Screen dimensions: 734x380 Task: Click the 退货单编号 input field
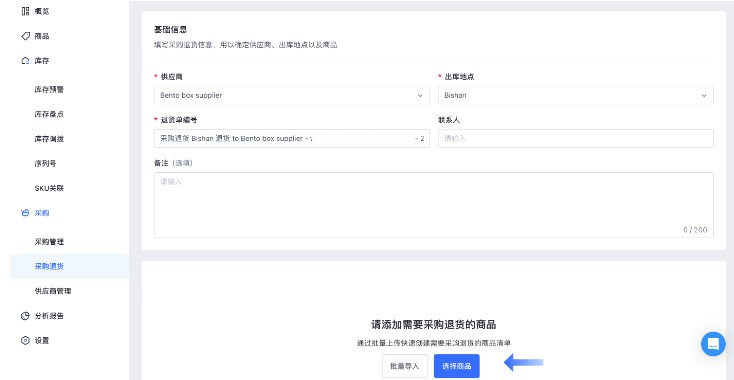pos(292,139)
